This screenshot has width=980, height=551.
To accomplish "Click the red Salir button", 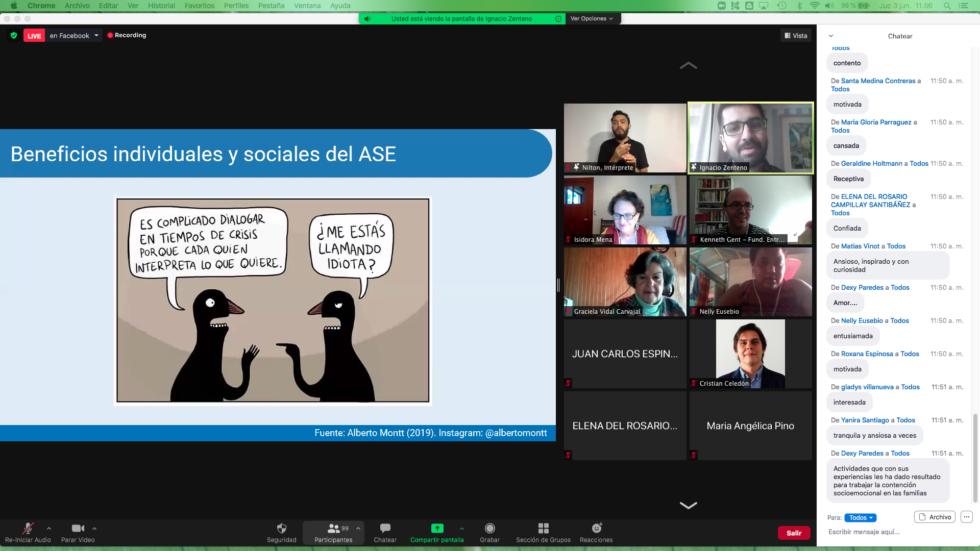I will tap(794, 533).
